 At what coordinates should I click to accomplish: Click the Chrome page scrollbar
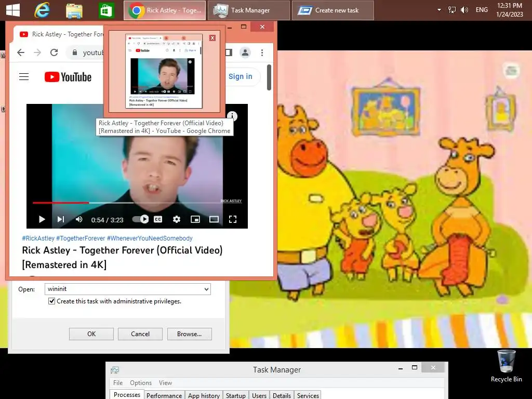tap(269, 77)
